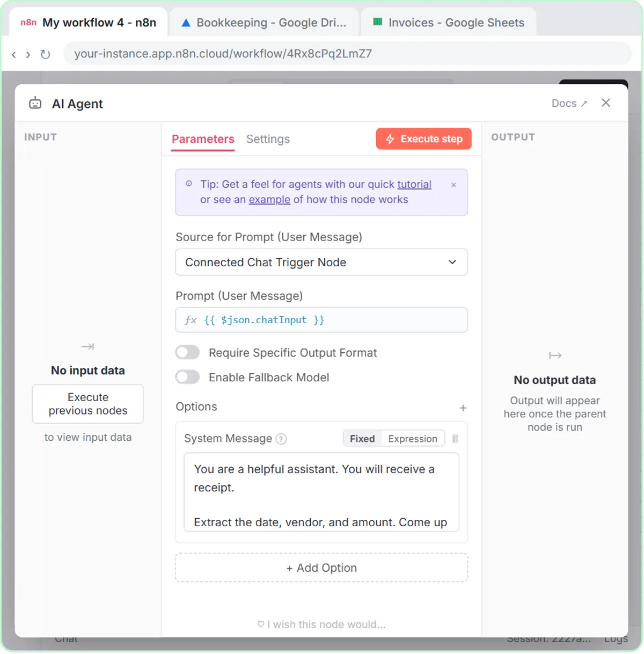Click the fx expression icon
Image resolution: width=644 pixels, height=654 pixels.
(191, 320)
